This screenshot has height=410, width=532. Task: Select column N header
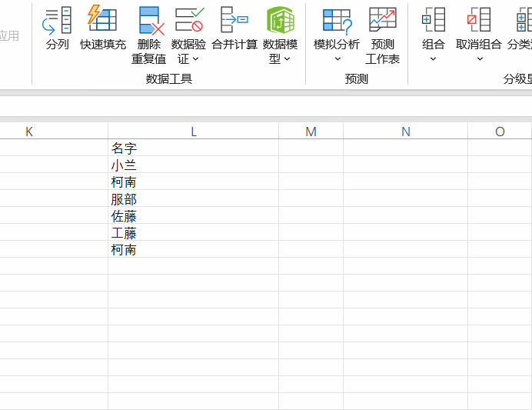click(405, 132)
